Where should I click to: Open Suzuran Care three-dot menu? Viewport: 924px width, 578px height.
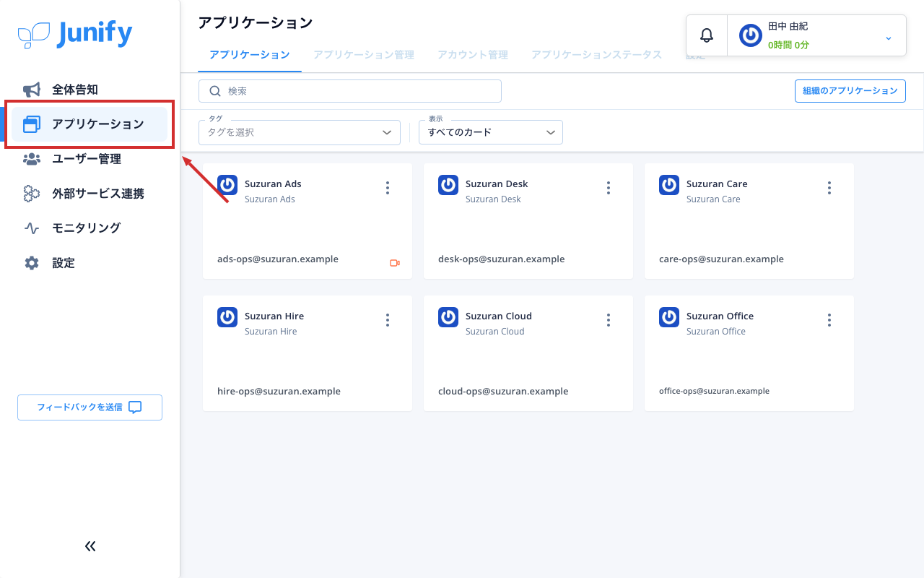[829, 188]
